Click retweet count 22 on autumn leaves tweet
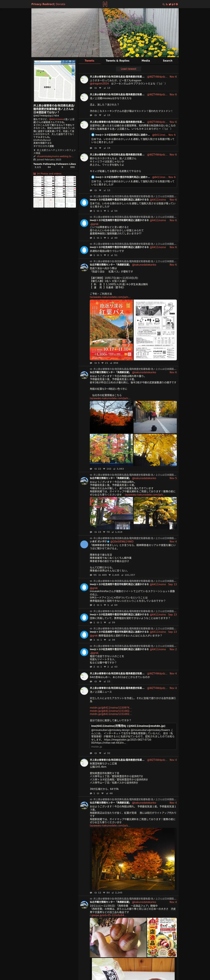210x980 pixels. tap(96, 469)
